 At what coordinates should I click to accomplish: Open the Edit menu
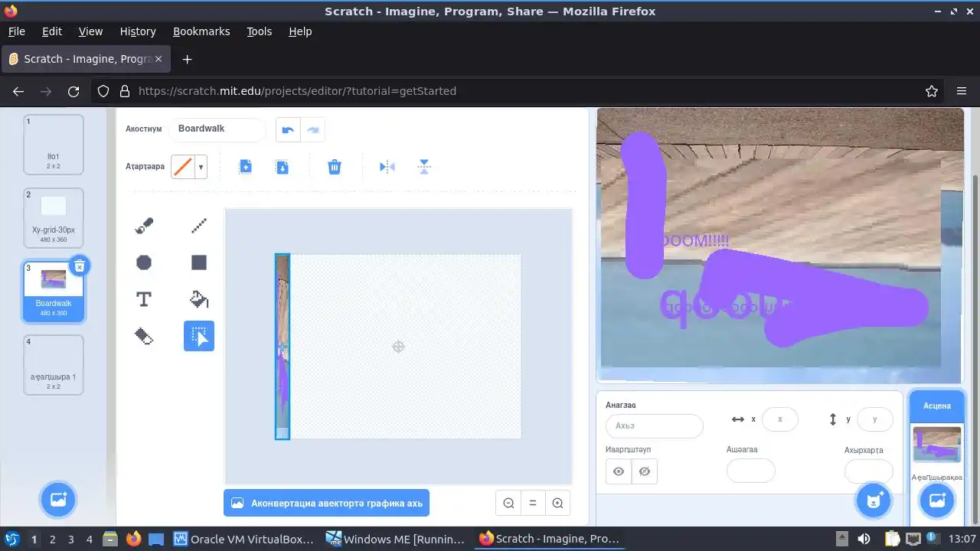(52, 31)
